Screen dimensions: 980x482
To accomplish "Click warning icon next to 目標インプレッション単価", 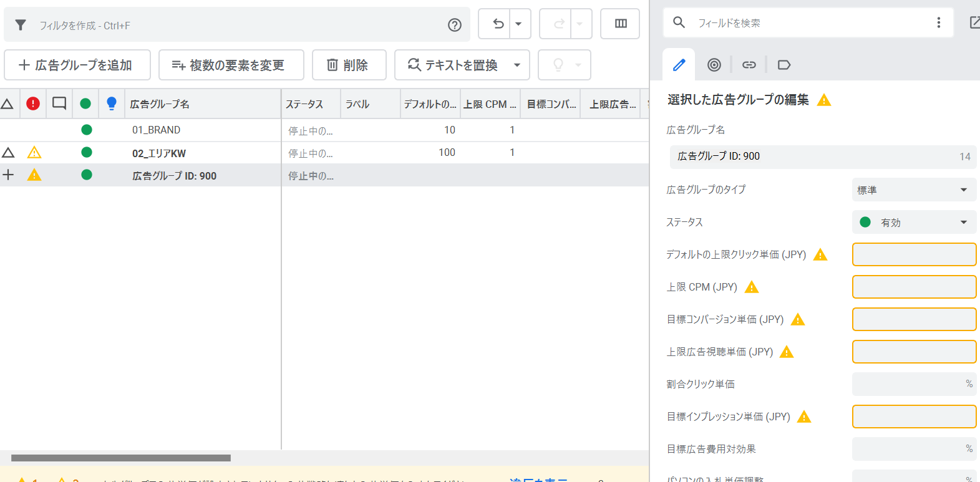I will point(804,417).
